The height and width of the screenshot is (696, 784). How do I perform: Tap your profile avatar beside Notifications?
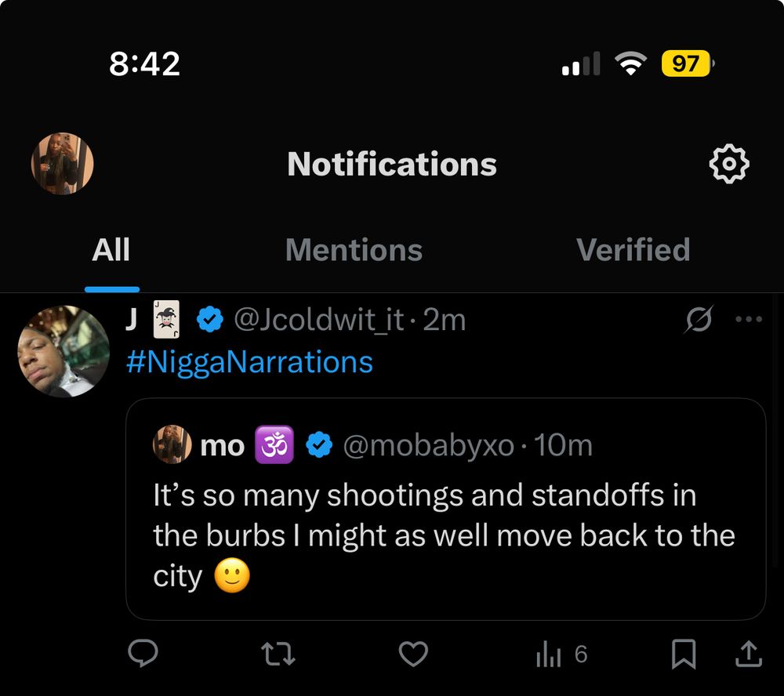63,164
